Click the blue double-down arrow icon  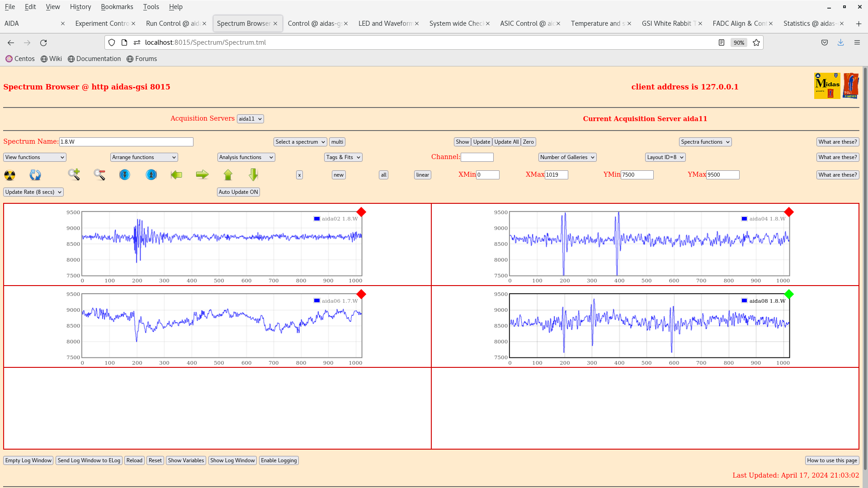(125, 175)
